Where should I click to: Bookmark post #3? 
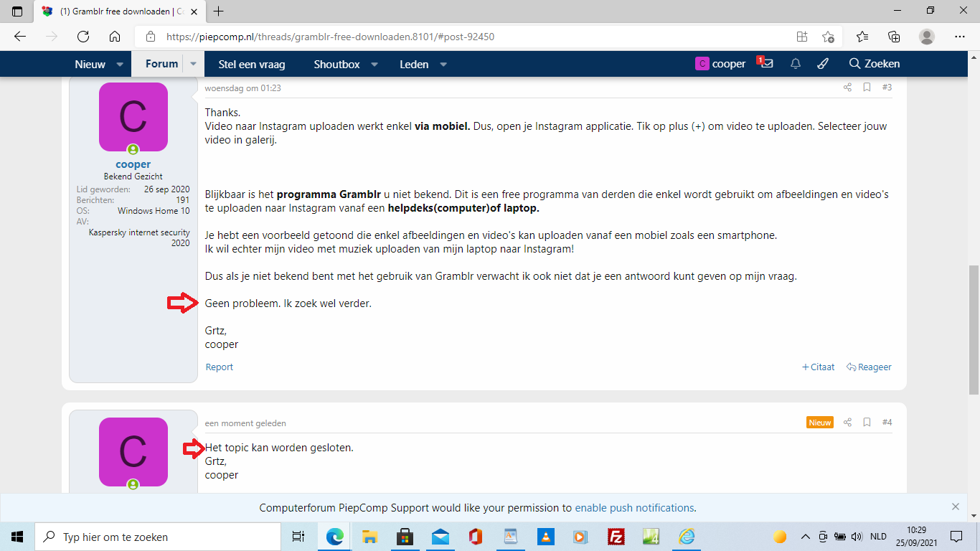pyautogui.click(x=867, y=88)
